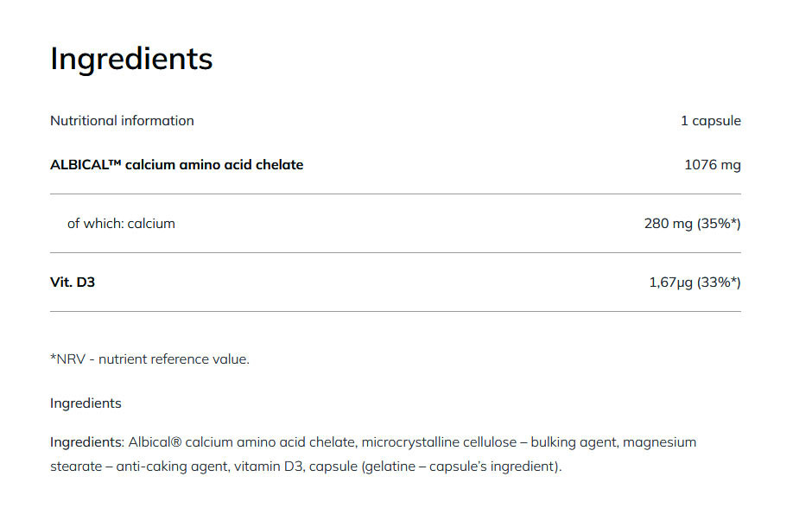Click magnesium at end of first line

pyautogui.click(x=659, y=442)
